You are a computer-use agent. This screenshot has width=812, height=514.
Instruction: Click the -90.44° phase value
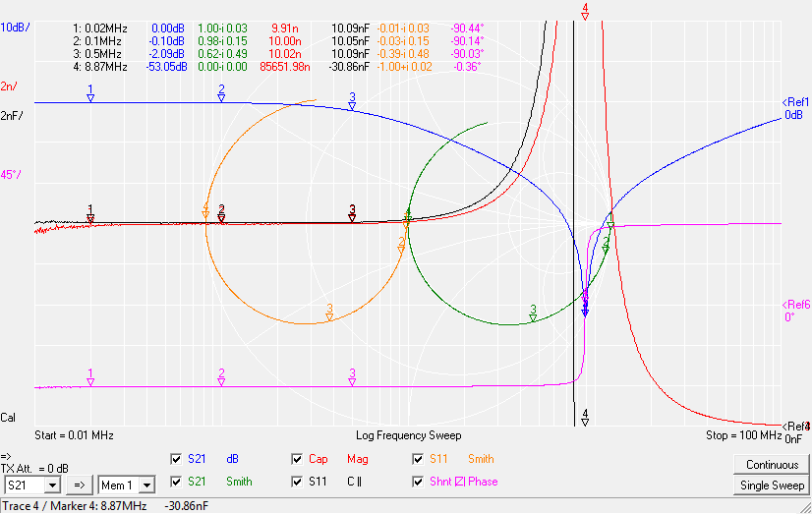(x=468, y=29)
